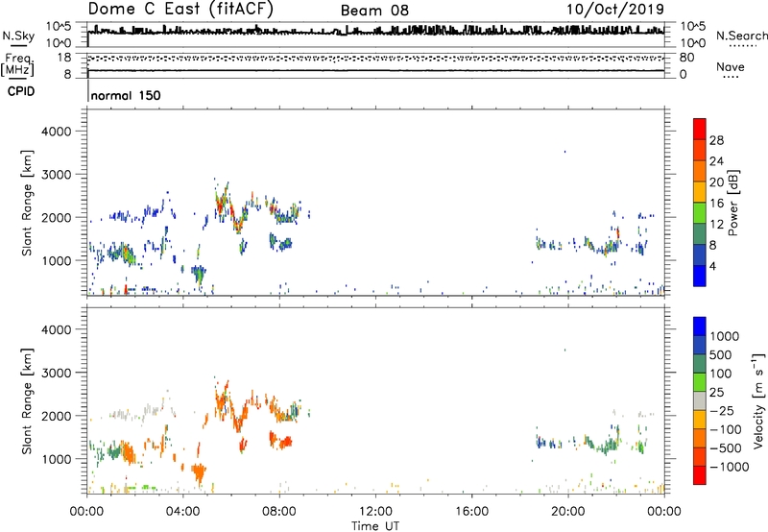Select the '16' label on Power colorbar

(x=716, y=203)
